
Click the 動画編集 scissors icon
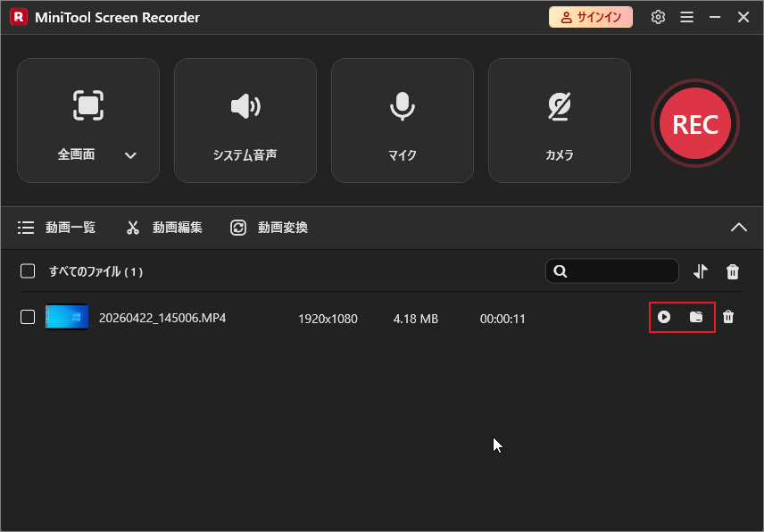(x=132, y=228)
